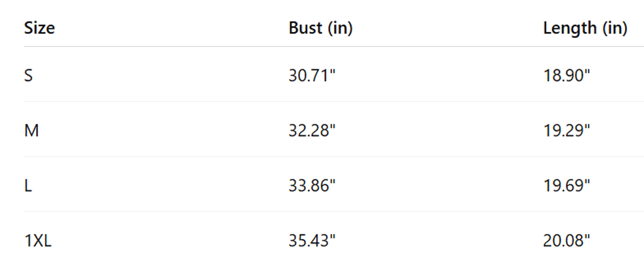
Task: Click the 20.08" length value
Action: click(567, 241)
